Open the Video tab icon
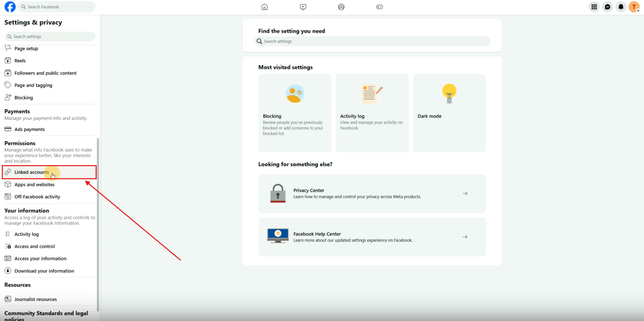 (303, 7)
